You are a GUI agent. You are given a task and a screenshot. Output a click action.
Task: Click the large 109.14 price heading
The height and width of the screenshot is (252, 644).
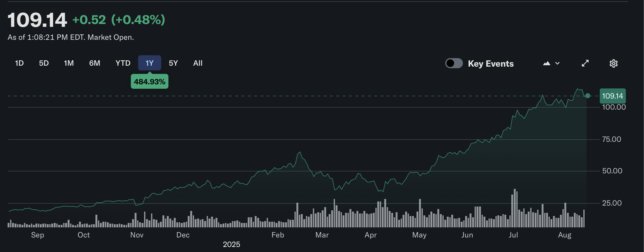[37, 20]
